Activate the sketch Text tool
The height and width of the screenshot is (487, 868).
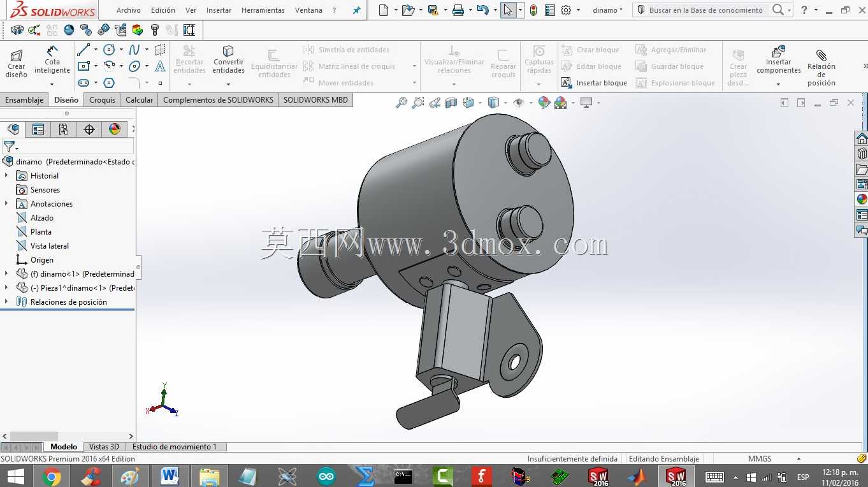(x=160, y=66)
